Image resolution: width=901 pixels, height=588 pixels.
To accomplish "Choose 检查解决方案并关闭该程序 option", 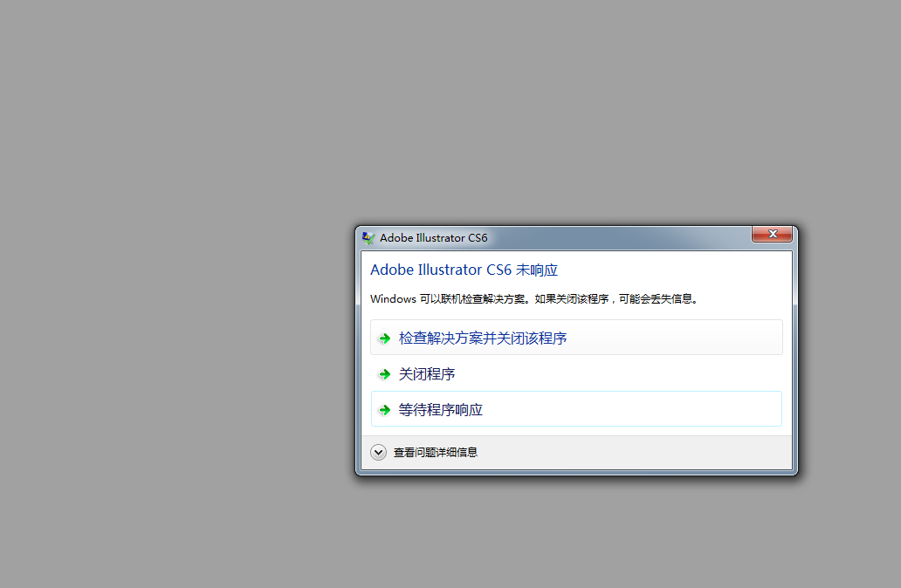I will [576, 338].
